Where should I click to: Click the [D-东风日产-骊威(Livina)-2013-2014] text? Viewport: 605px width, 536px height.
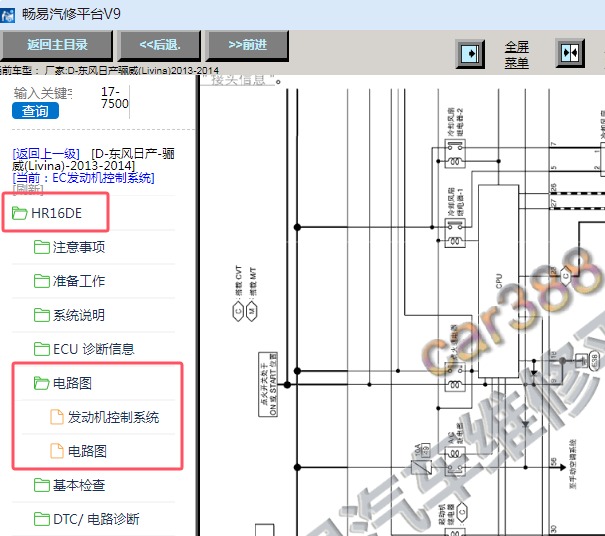pos(94,160)
